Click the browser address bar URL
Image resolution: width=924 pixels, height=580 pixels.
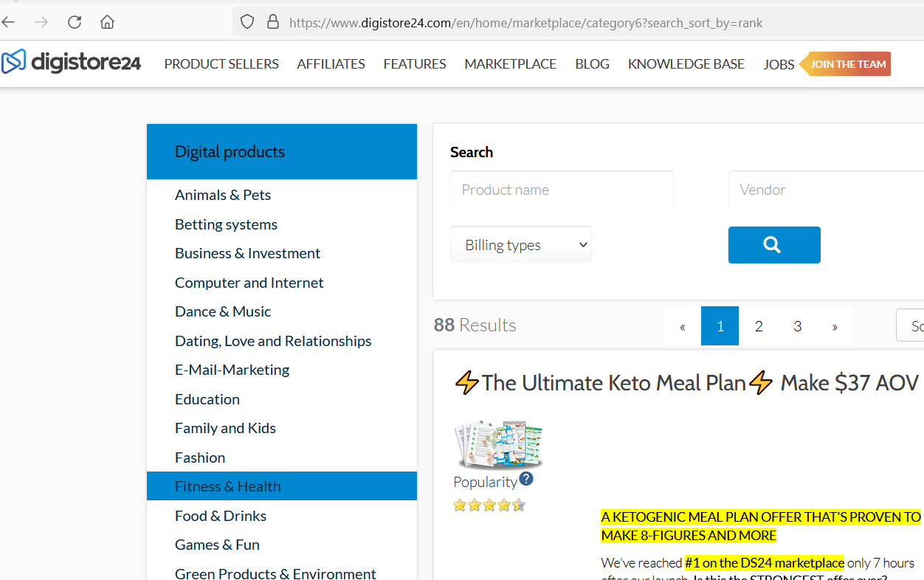pos(526,23)
